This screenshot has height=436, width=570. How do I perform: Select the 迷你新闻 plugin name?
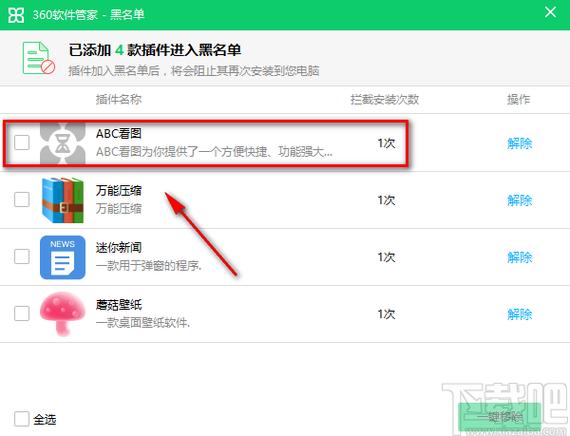click(x=119, y=247)
